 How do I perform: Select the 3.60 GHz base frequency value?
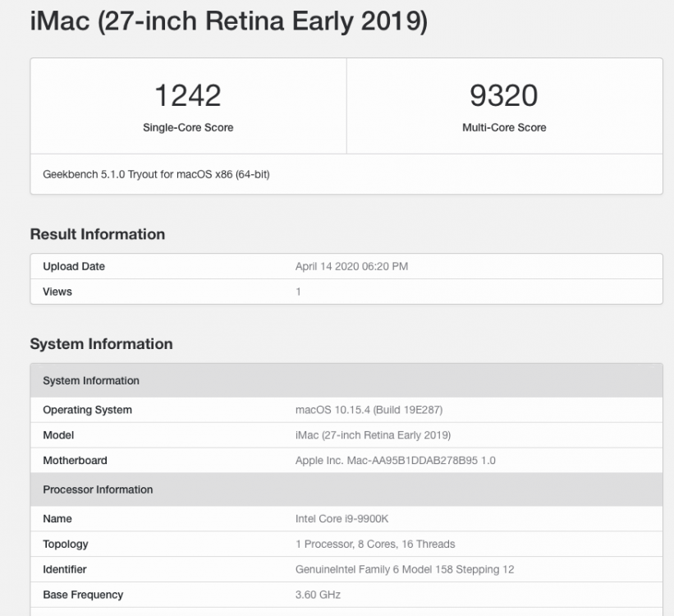(x=318, y=595)
